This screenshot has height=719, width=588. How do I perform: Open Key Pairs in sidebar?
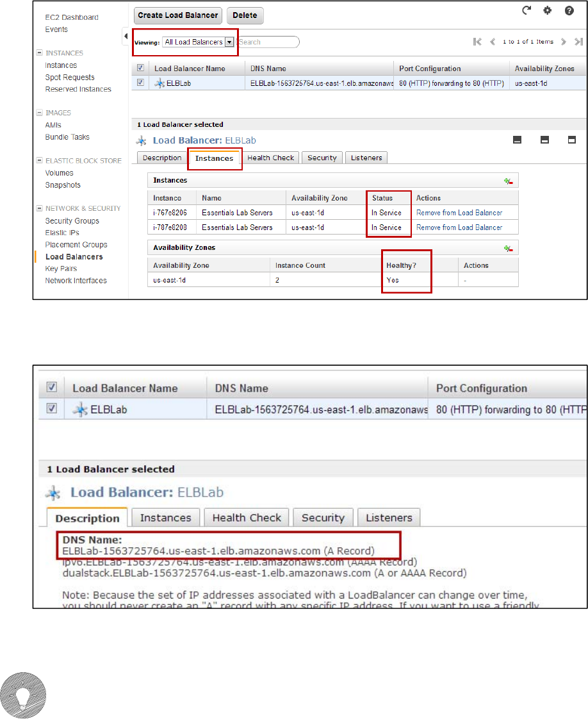(x=61, y=269)
